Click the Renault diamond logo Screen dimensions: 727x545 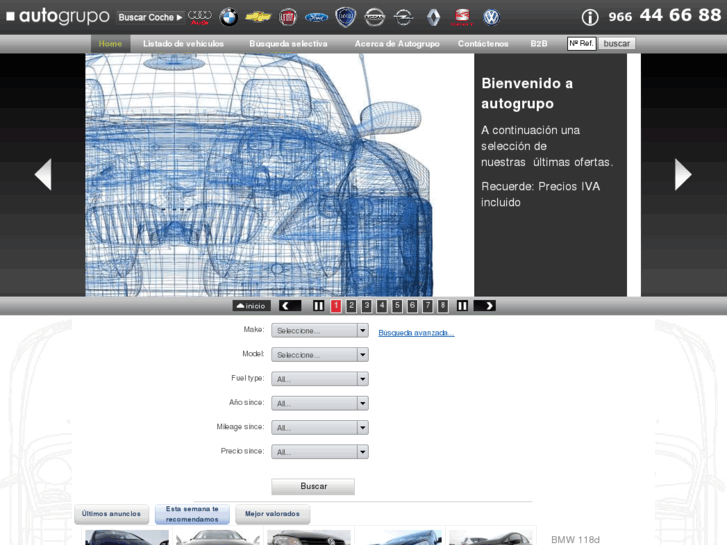(433, 17)
